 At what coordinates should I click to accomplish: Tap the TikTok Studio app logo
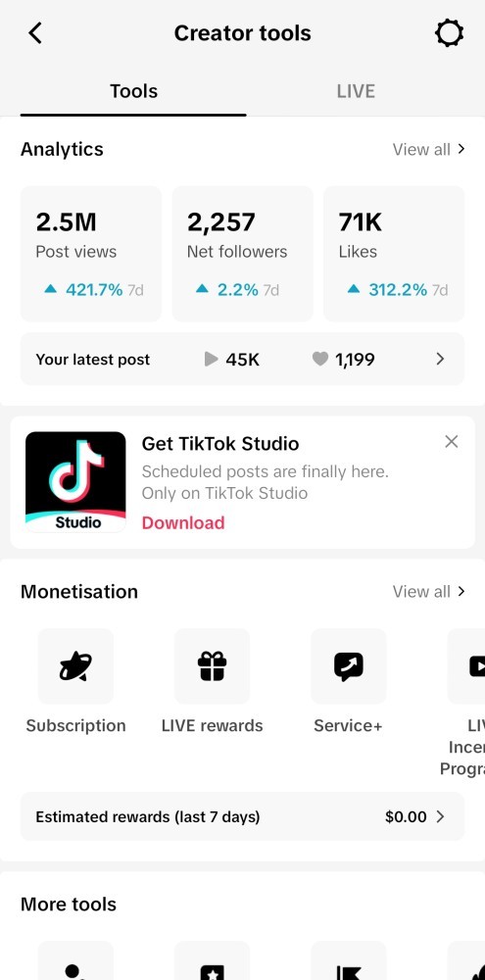[x=75, y=482]
